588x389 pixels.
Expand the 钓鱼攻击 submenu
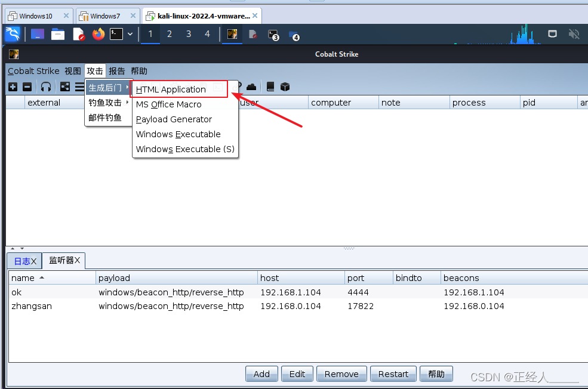pyautogui.click(x=109, y=102)
